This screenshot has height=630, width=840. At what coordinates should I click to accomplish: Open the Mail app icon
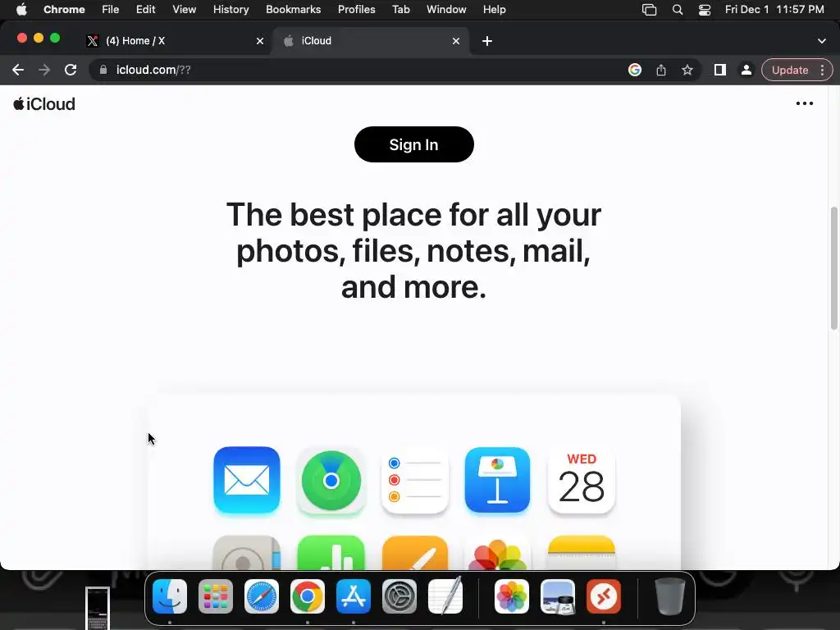(246, 480)
